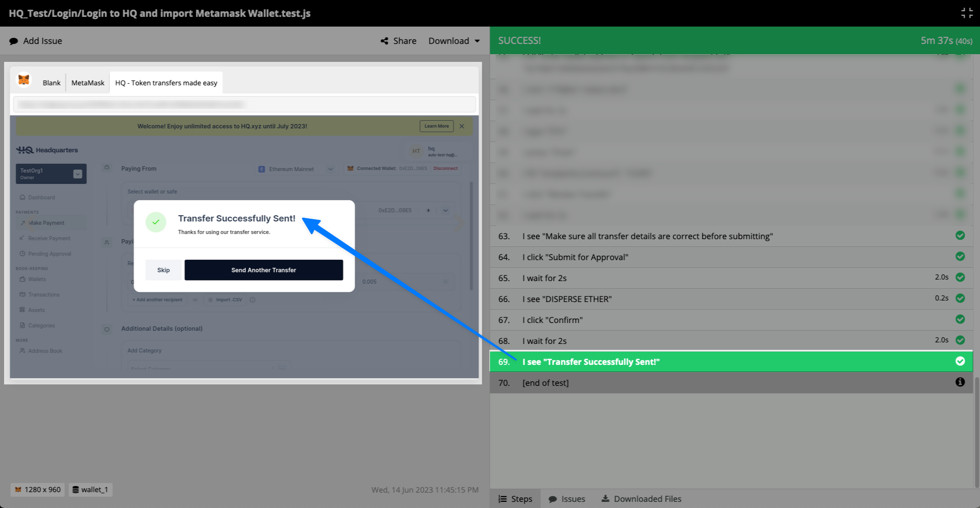
Task: Open Address Book in the HQ sidebar
Action: 41,351
